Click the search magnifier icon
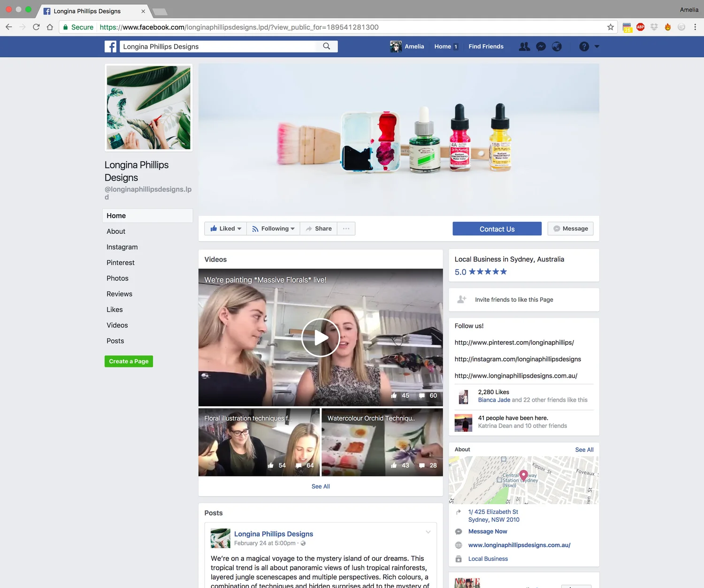704x588 pixels. point(327,46)
